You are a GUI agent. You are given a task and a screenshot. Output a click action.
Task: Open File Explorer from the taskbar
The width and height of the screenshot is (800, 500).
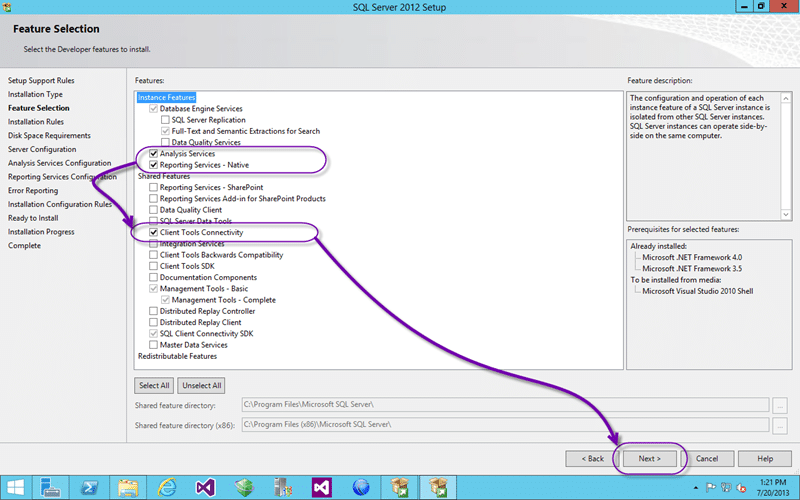128,487
